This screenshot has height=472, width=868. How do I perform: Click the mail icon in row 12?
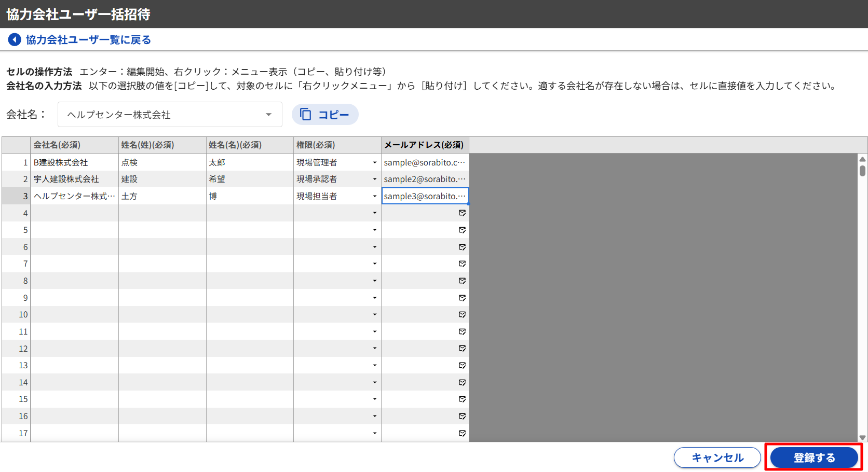click(462, 349)
